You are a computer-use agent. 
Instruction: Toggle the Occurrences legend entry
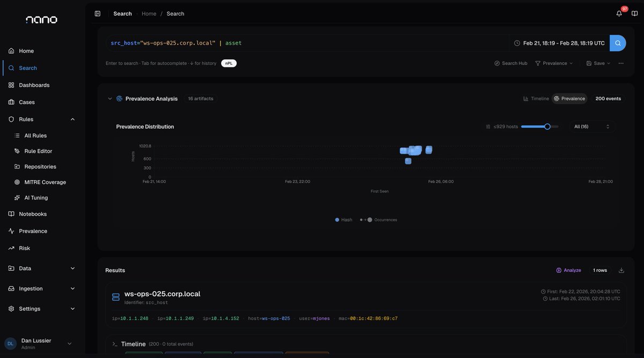pyautogui.click(x=379, y=220)
